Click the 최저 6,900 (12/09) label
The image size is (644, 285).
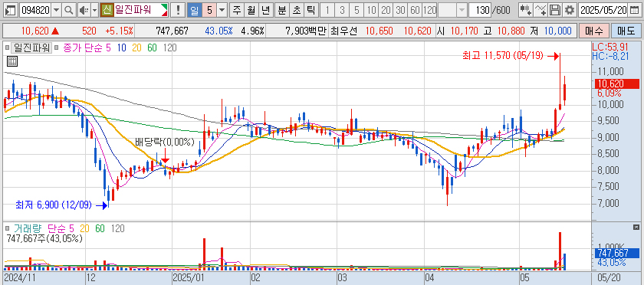pos(54,204)
